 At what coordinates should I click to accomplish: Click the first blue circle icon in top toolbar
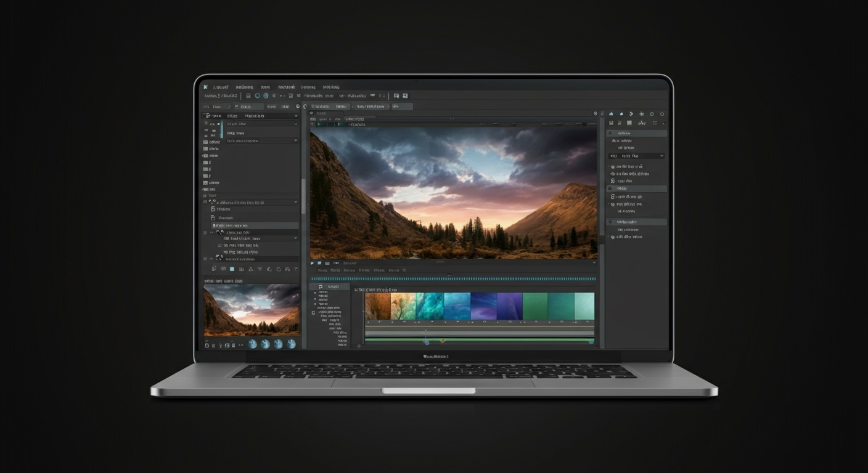(258, 96)
